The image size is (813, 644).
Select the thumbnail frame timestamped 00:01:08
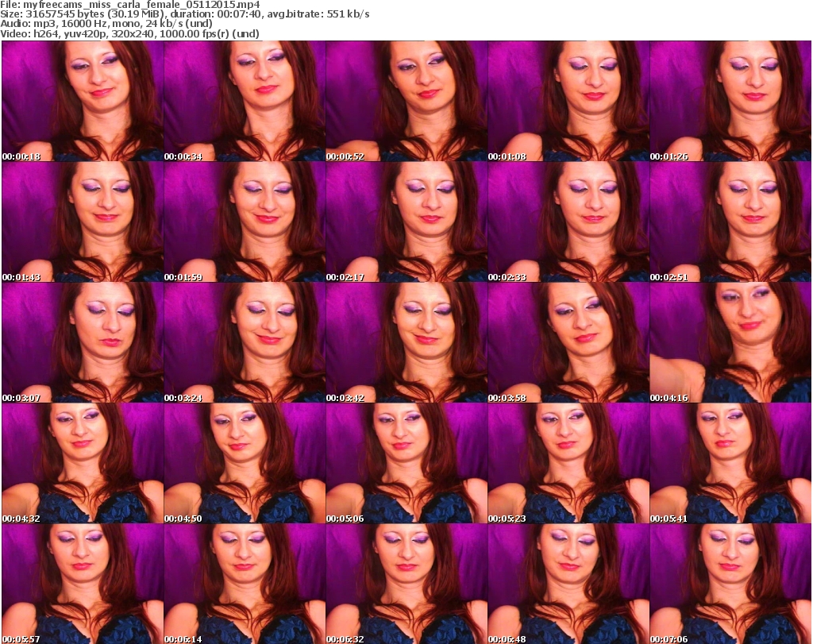click(x=568, y=101)
